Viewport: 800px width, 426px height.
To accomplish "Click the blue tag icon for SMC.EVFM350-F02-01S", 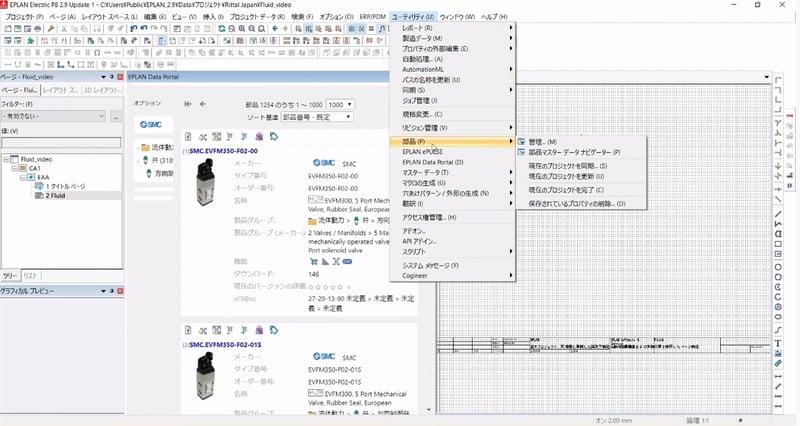I will [274, 330].
